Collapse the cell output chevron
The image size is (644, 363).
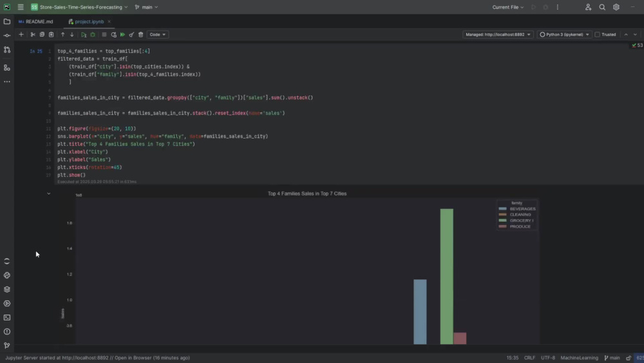coord(48,193)
